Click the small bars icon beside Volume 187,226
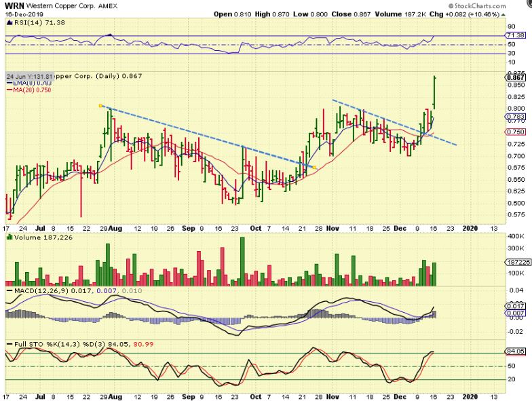 pyautogui.click(x=9, y=237)
